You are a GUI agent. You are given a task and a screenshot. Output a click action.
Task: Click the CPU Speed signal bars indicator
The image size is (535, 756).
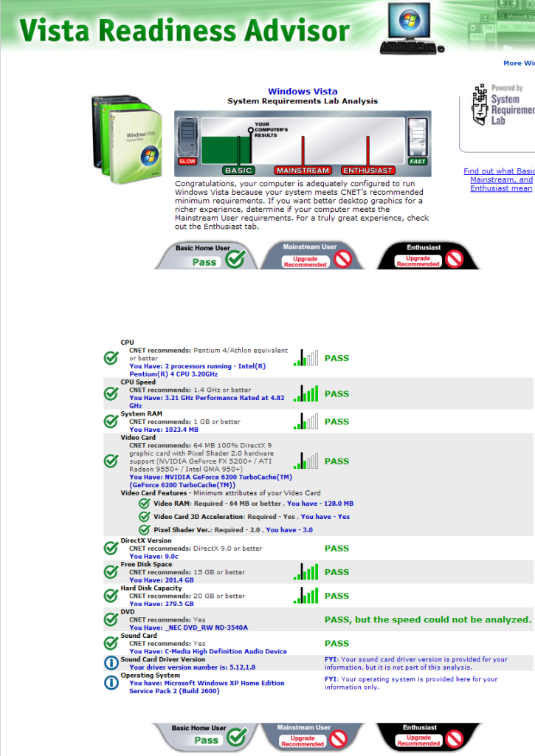(306, 393)
